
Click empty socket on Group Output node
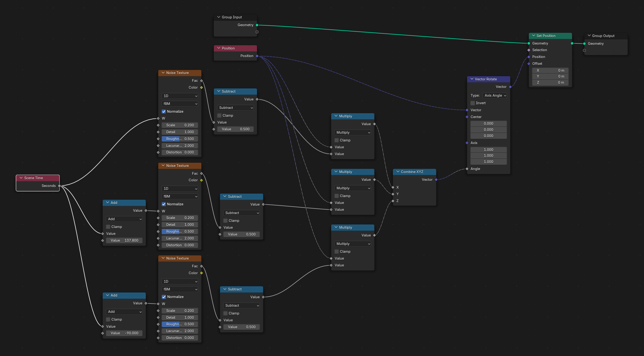pyautogui.click(x=584, y=50)
